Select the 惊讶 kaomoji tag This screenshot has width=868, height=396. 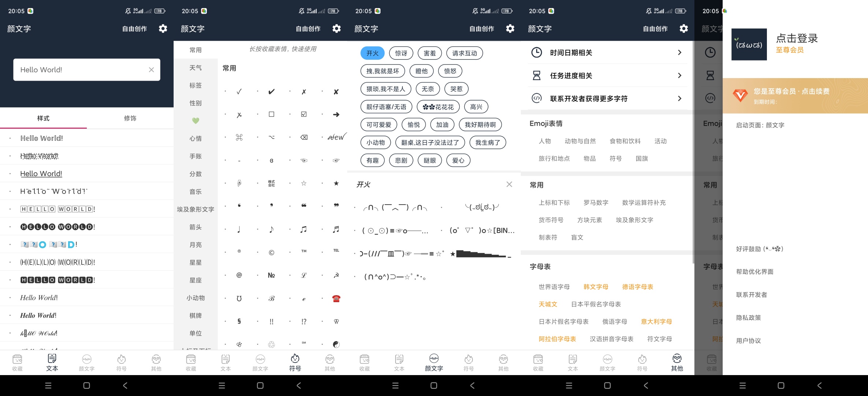(401, 53)
